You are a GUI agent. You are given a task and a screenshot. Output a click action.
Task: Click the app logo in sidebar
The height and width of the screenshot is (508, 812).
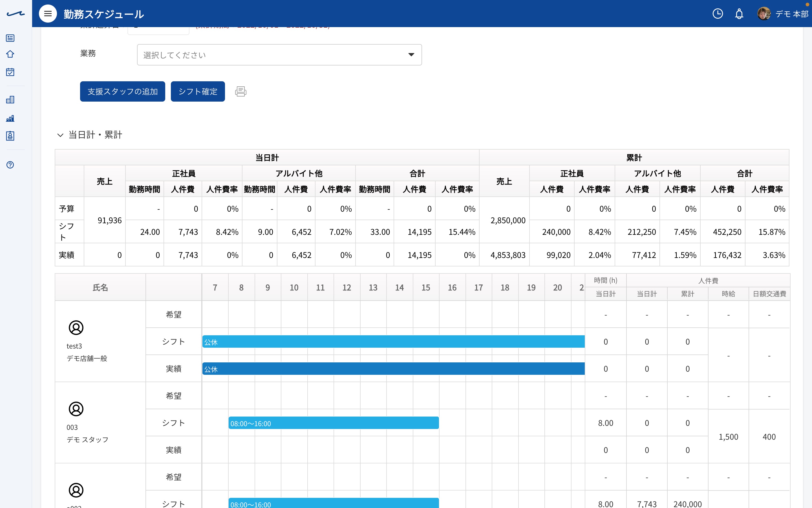(16, 14)
